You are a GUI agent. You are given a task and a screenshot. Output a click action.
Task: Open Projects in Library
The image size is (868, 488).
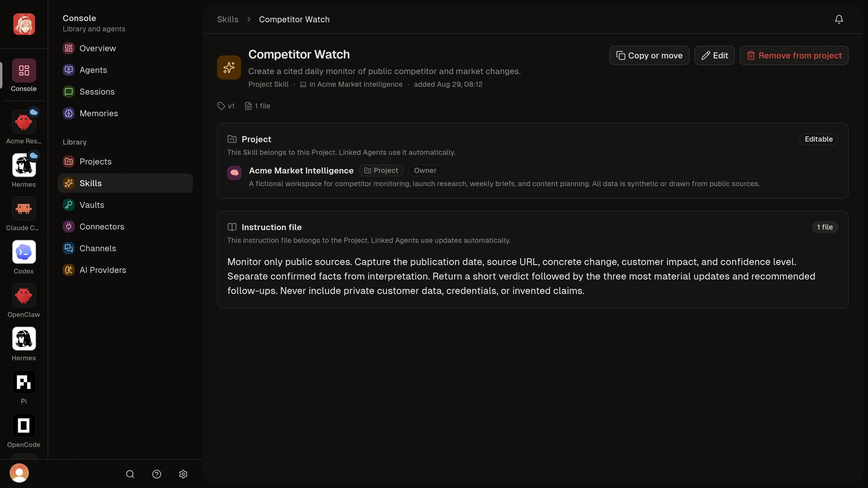pyautogui.click(x=125, y=161)
